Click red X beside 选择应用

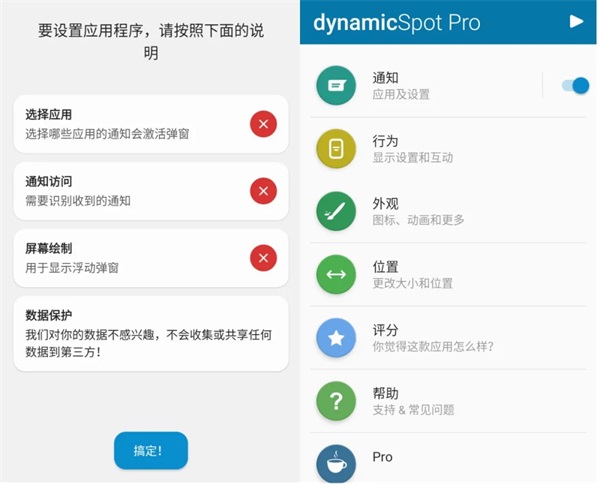(263, 124)
